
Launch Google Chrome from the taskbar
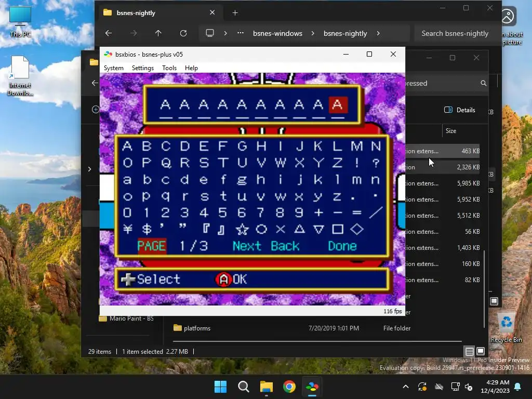(x=289, y=387)
